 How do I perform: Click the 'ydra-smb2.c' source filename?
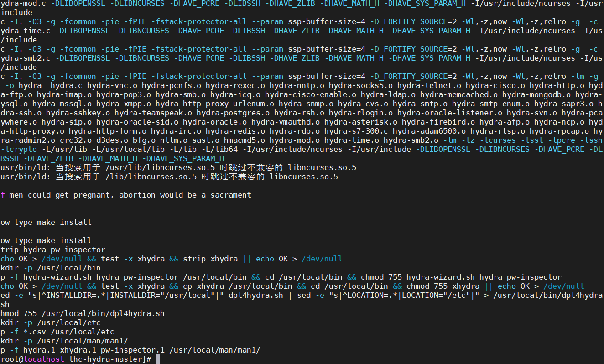tap(26, 58)
